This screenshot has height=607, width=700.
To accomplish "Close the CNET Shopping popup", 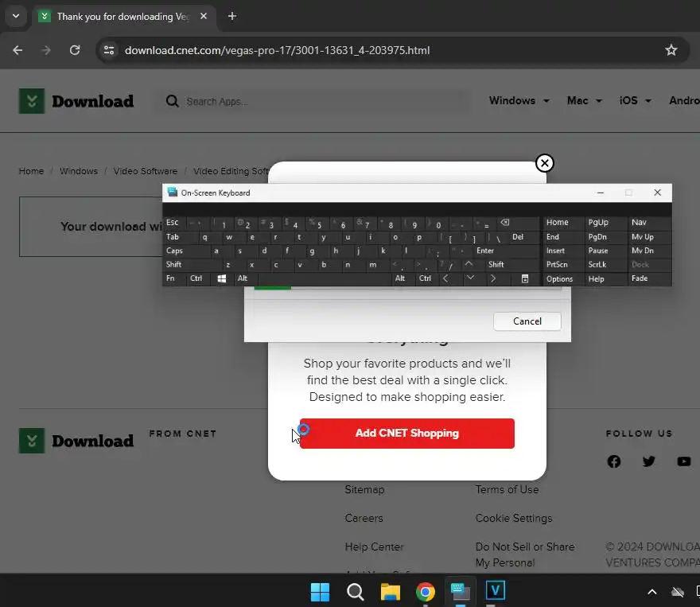I will tap(545, 163).
